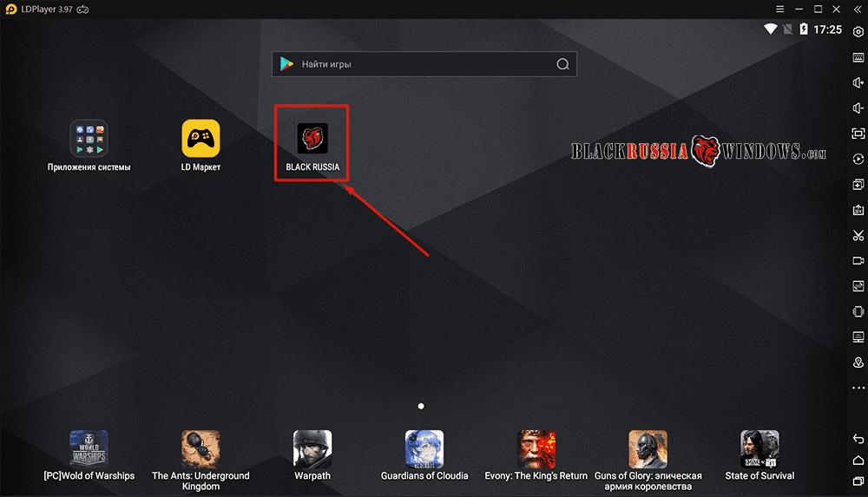
Task: Open operation recorder (macro) icon
Action: (x=858, y=160)
